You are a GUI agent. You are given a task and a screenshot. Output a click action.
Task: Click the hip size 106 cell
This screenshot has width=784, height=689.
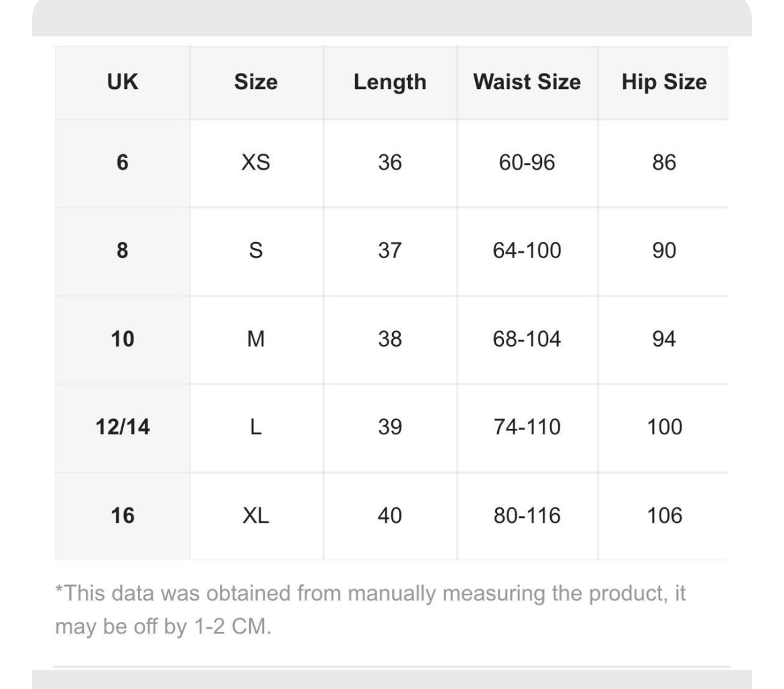click(663, 515)
